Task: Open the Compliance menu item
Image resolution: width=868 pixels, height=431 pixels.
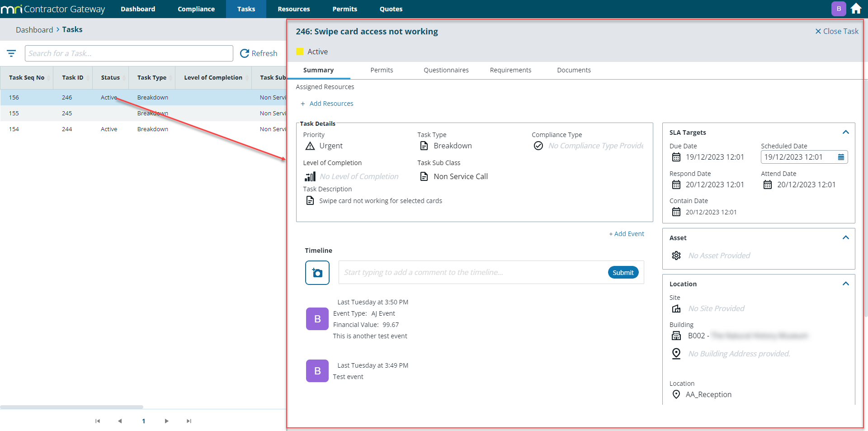Action: coord(196,9)
